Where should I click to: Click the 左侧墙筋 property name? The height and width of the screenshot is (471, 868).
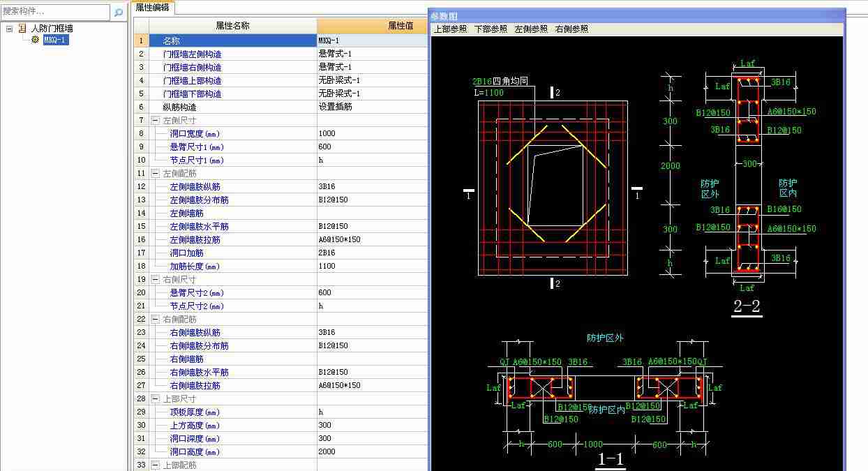pyautogui.click(x=187, y=213)
